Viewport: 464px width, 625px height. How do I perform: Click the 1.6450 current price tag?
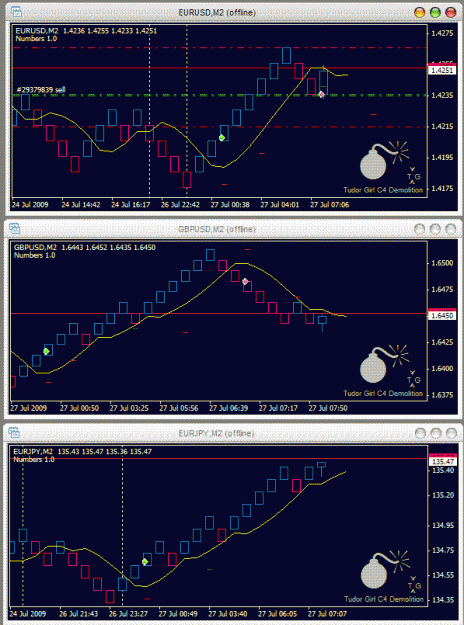pos(442,316)
